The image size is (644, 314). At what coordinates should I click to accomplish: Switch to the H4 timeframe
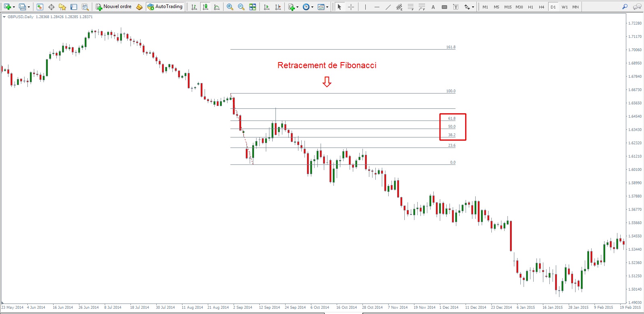[x=542, y=7]
